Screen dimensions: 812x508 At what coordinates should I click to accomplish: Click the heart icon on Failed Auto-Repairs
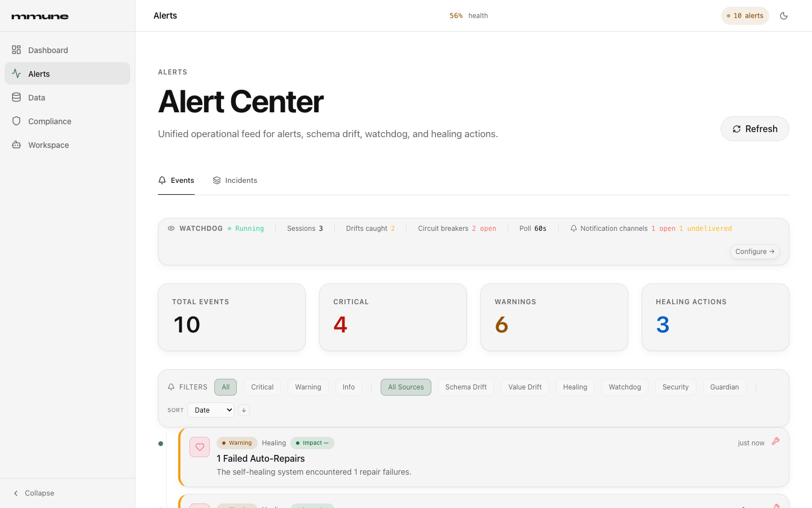tap(200, 447)
